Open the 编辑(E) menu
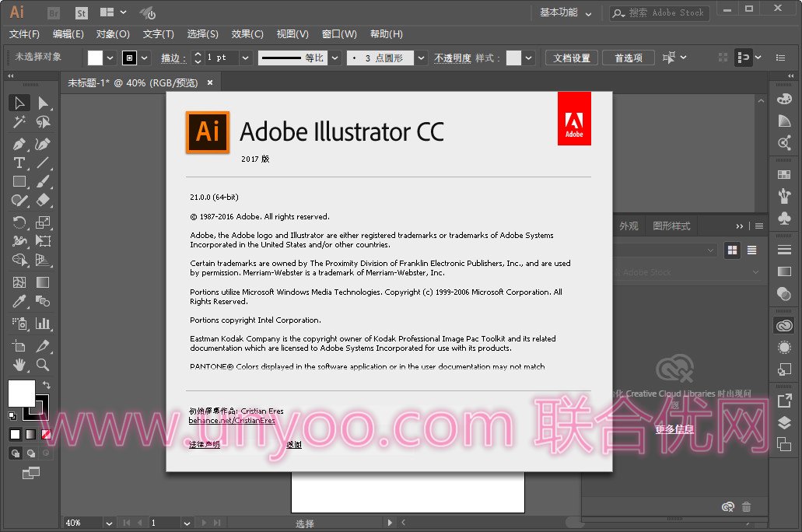 68,34
